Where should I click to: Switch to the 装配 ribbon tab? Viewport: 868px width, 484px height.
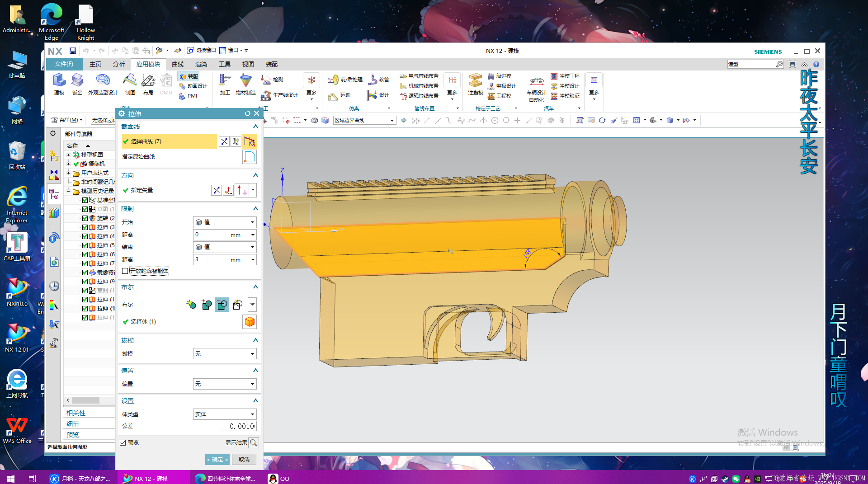[272, 64]
